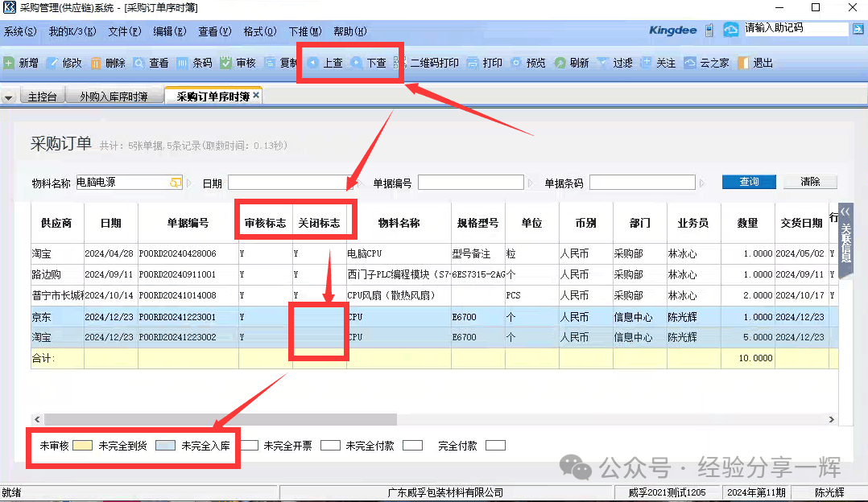This screenshot has width=868, height=502.
Task: Click lookup icon in 物料名称 field
Action: point(176,183)
